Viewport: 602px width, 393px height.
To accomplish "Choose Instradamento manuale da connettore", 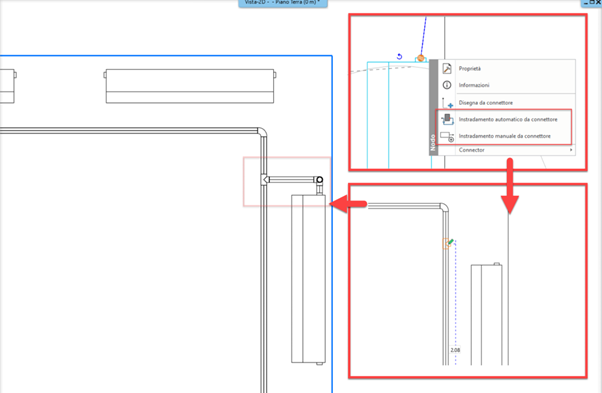I will point(504,136).
